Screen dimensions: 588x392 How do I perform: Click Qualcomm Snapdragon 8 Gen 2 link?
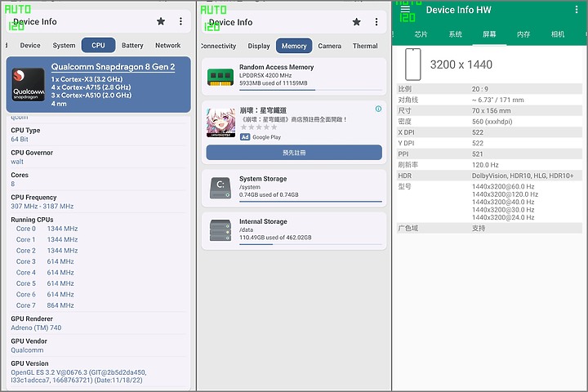coord(113,67)
